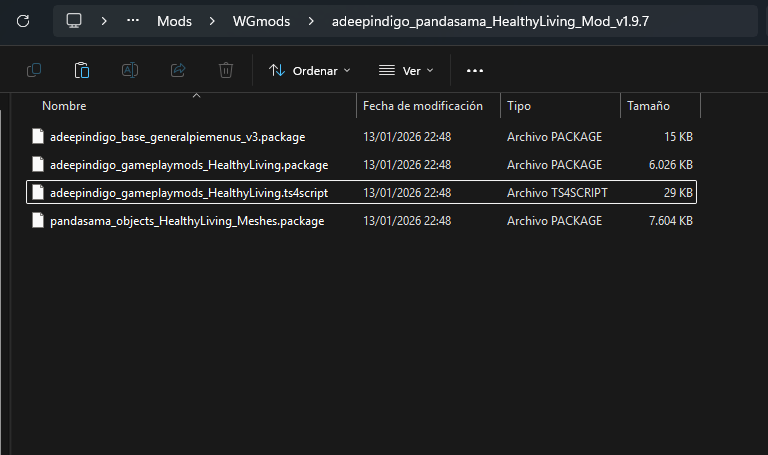Sort by Fecha de modificación column
Image resolution: width=768 pixels, height=455 pixels.
click(422, 106)
